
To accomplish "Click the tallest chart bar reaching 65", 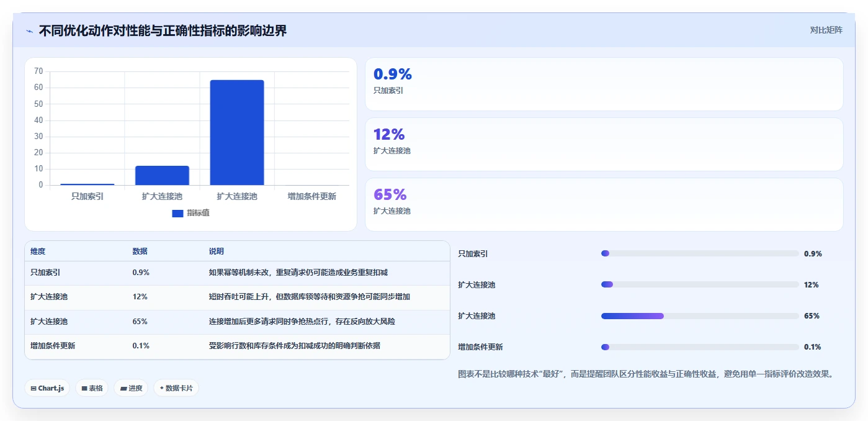I will pos(237,132).
